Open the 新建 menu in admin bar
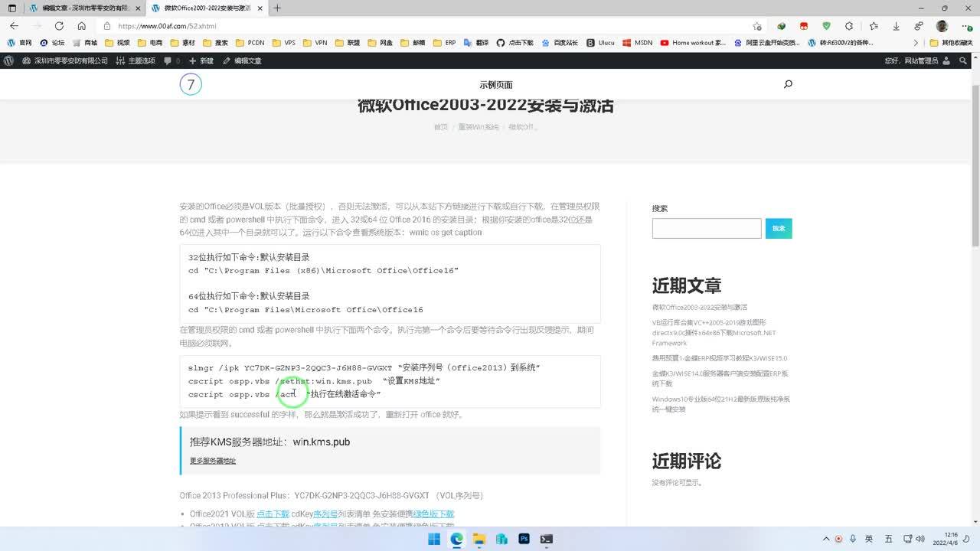Viewport: 980px width, 551px height. pyautogui.click(x=201, y=60)
